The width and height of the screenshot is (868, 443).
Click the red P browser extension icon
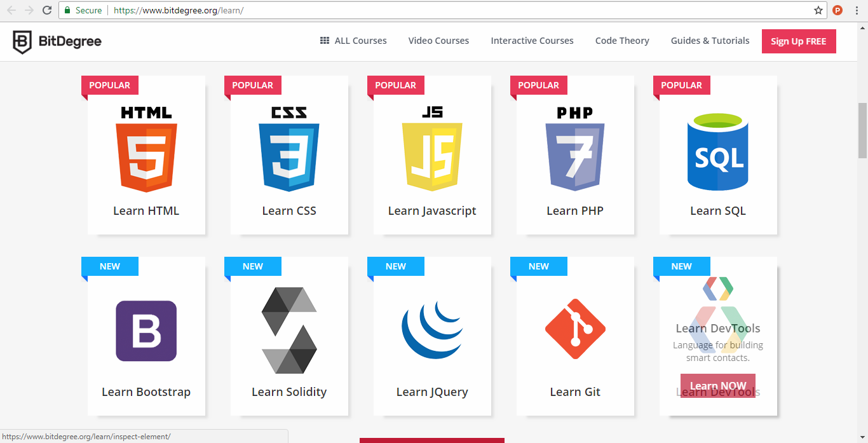point(837,10)
